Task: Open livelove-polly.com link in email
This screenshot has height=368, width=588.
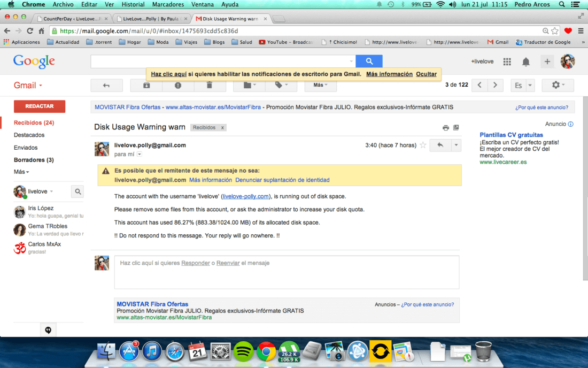Action: coord(246,196)
